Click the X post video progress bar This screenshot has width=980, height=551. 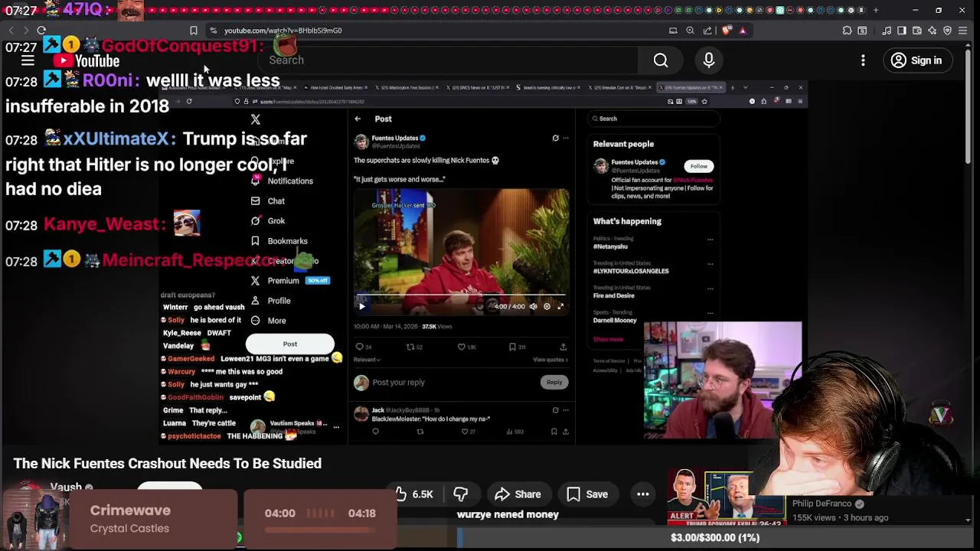tap(460, 295)
